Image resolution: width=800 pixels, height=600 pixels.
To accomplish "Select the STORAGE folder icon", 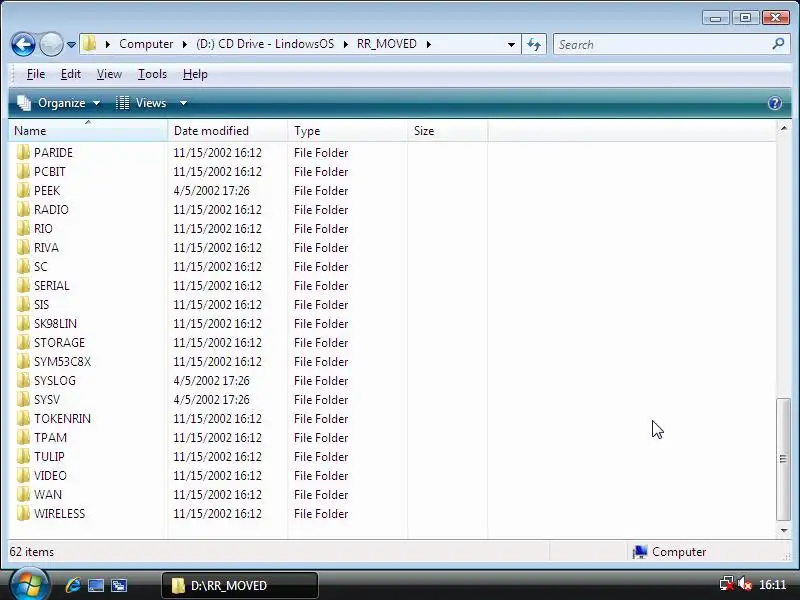I will tap(23, 342).
